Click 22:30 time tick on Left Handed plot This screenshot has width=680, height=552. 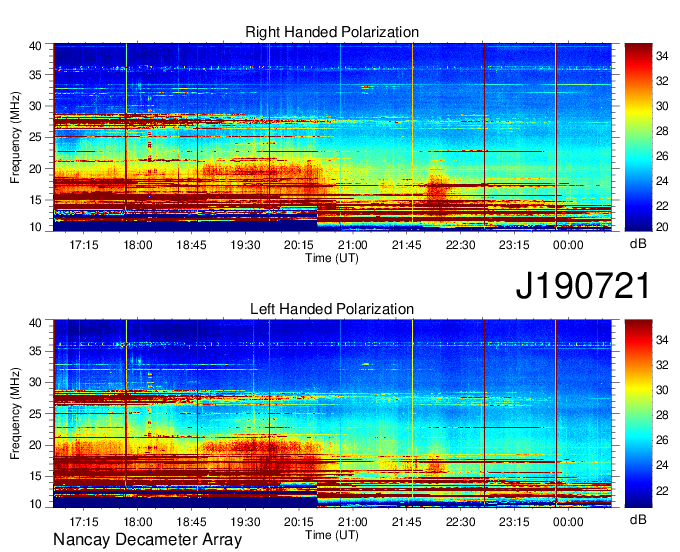(460, 522)
